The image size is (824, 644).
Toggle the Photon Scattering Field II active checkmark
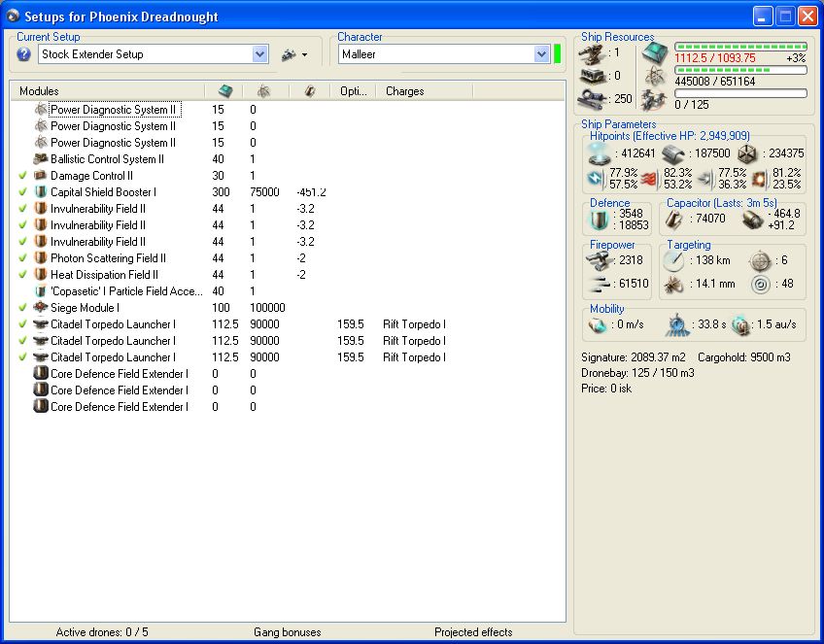pos(22,258)
